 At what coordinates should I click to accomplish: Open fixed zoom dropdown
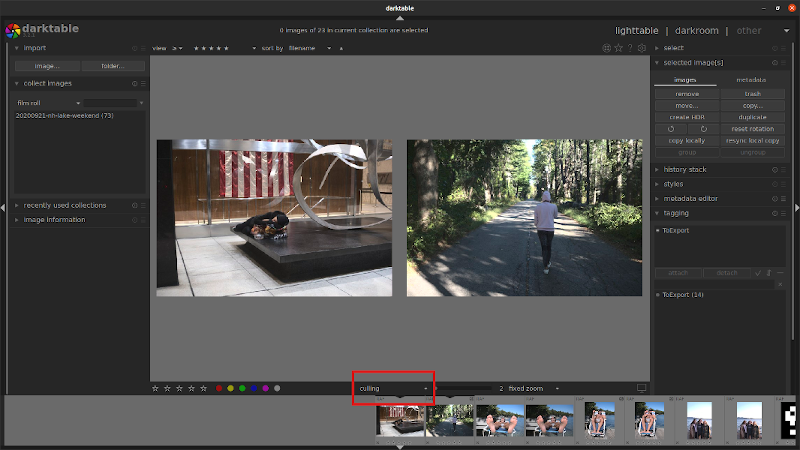pos(533,388)
